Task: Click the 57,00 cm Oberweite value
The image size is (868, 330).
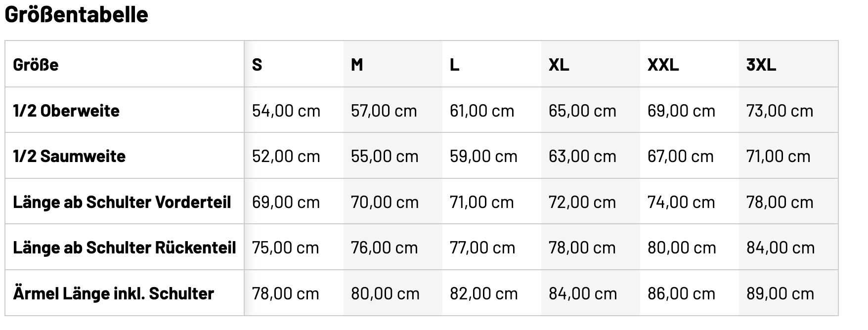Action: (384, 111)
